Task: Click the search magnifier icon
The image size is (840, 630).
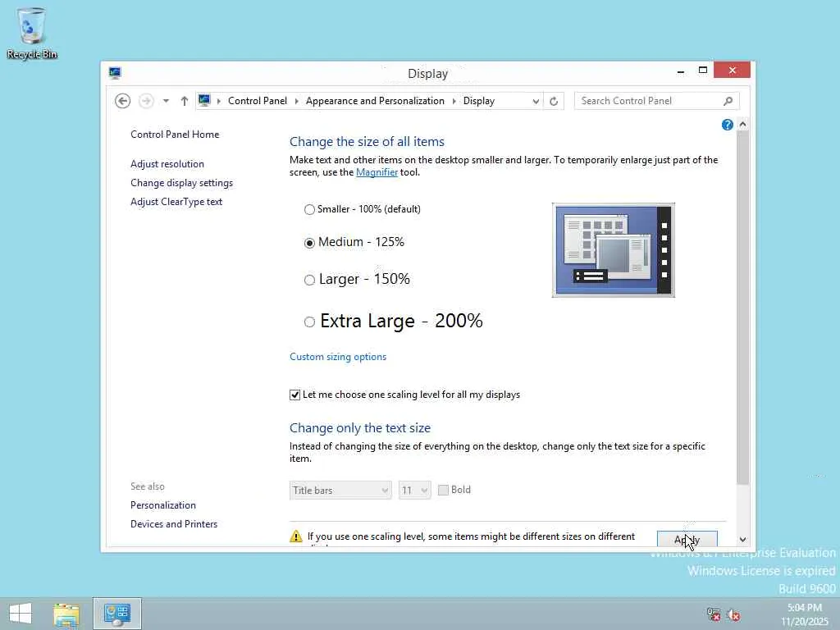Action: point(728,101)
